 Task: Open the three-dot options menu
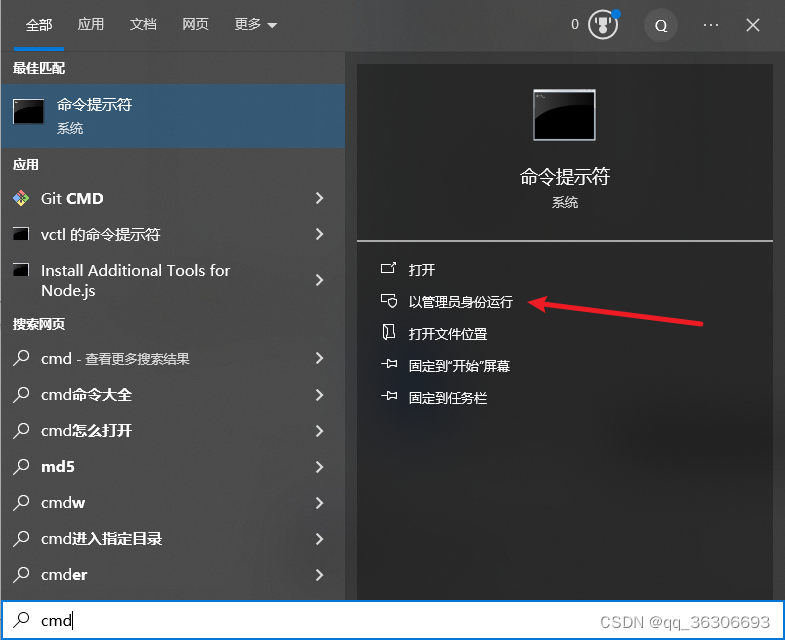(711, 25)
